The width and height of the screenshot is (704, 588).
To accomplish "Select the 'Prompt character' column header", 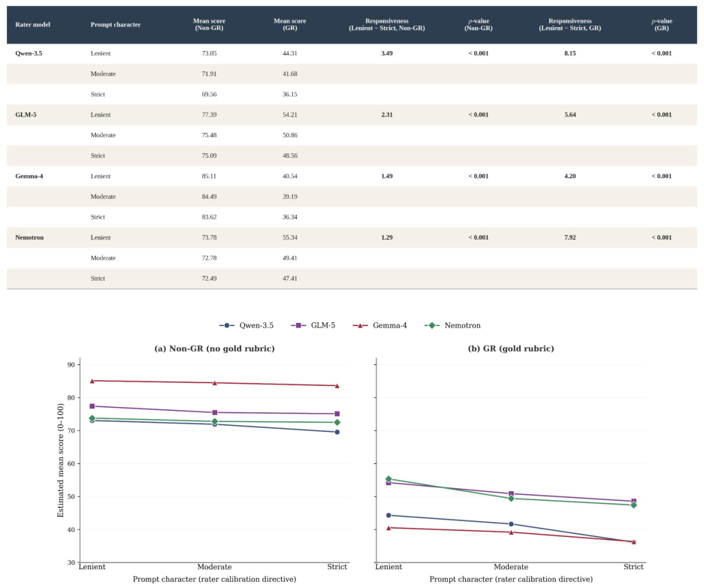I will [116, 25].
